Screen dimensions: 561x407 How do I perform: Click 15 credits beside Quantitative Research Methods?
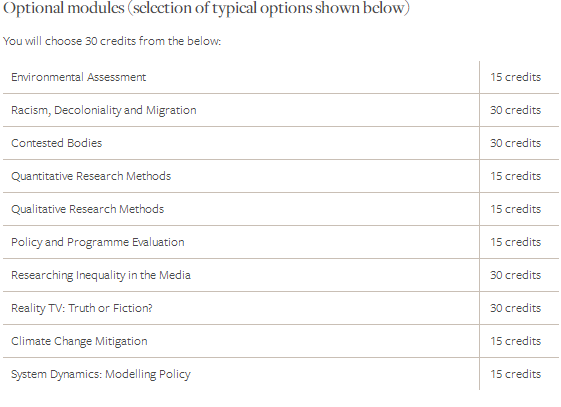(516, 176)
